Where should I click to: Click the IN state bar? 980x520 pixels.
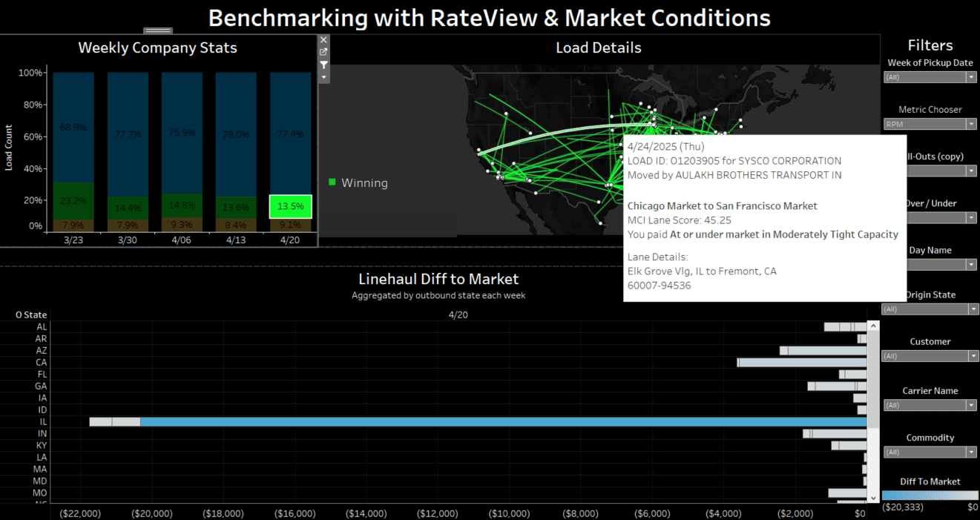[x=835, y=433]
